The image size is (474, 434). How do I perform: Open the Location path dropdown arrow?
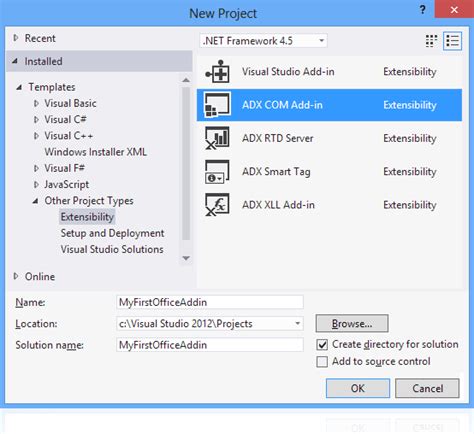click(x=297, y=323)
